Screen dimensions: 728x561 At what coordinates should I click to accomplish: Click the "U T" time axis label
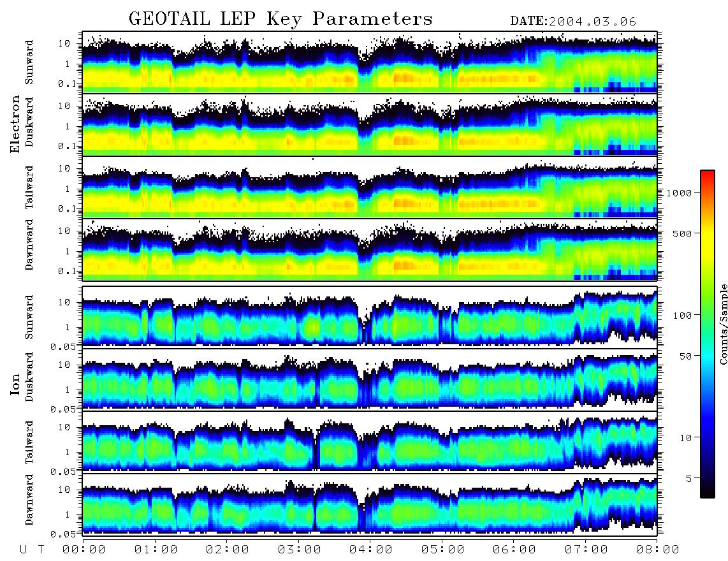click(x=32, y=550)
